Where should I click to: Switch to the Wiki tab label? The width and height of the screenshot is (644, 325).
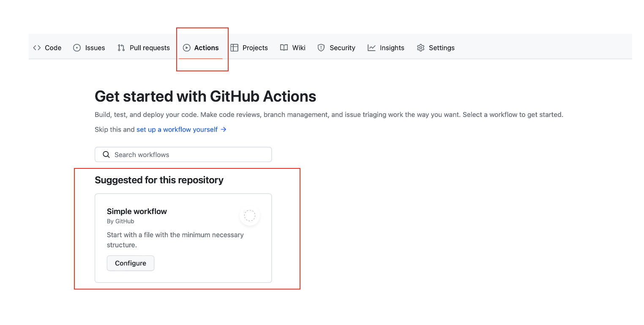pyautogui.click(x=299, y=48)
